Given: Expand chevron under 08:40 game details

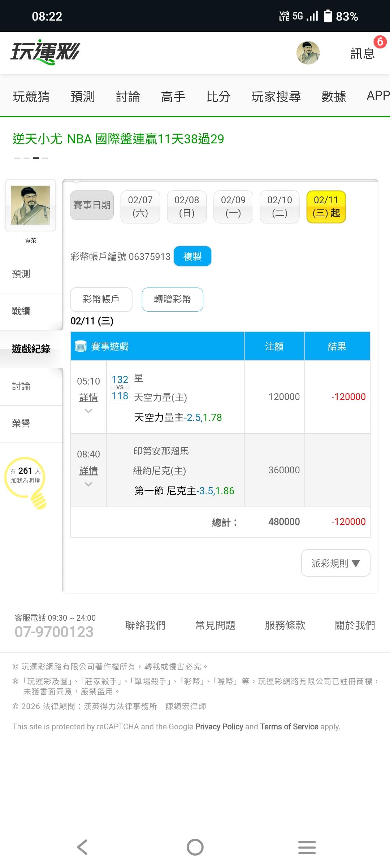Looking at the screenshot, I should [x=88, y=484].
